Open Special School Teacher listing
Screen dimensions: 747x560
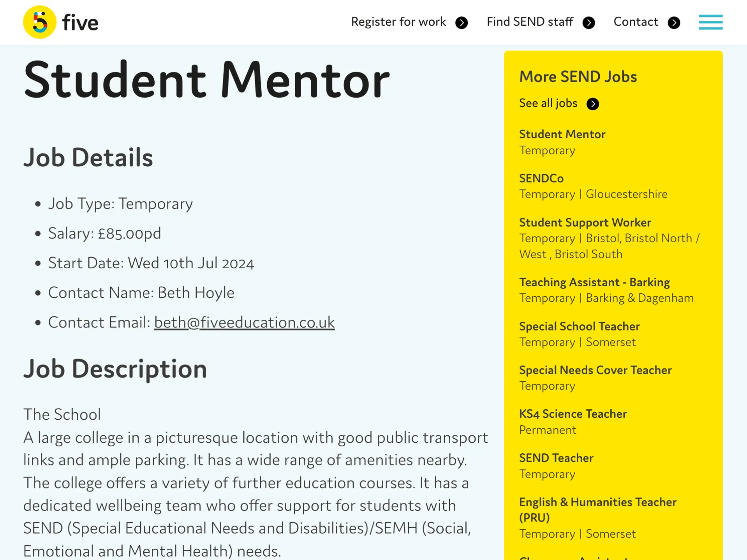(x=579, y=326)
